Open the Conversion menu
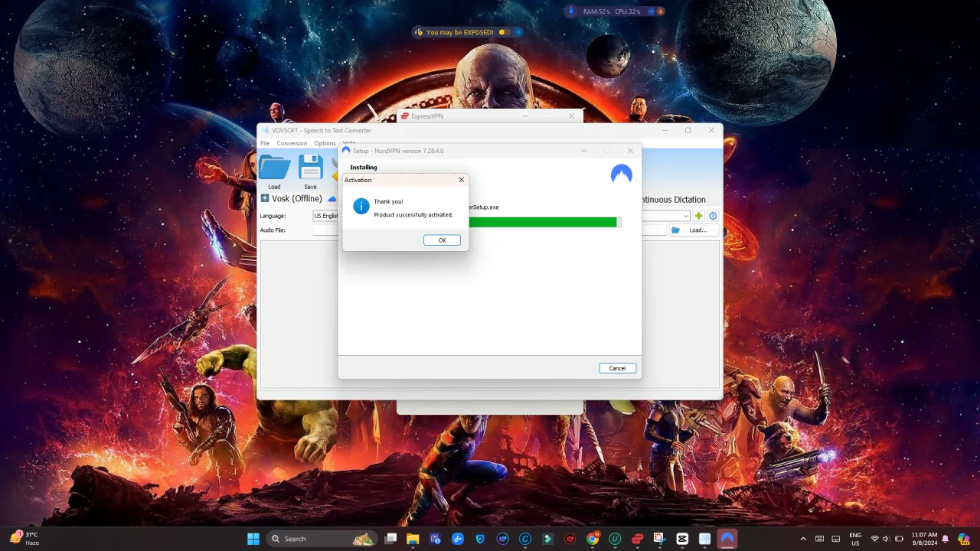Viewport: 980px width, 551px height. click(292, 143)
